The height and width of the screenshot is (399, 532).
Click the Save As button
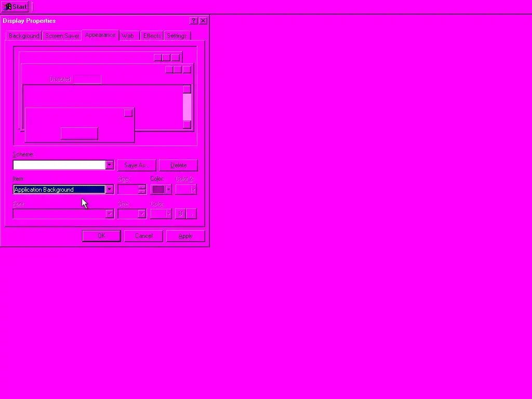click(137, 165)
